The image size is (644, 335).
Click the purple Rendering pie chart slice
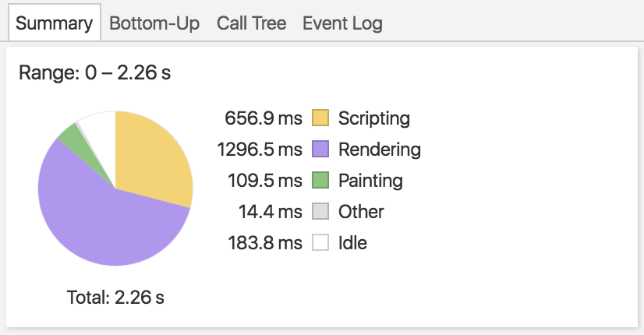[101, 218]
